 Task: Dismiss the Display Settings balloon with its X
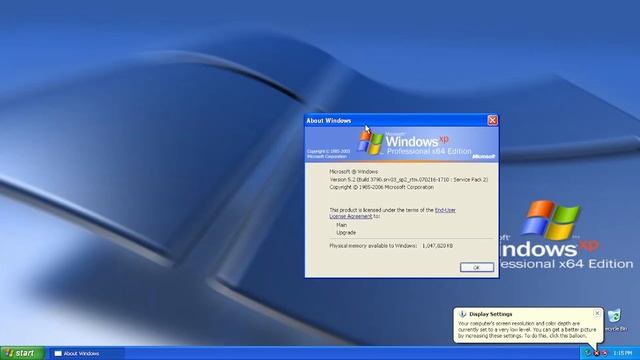[597, 313]
